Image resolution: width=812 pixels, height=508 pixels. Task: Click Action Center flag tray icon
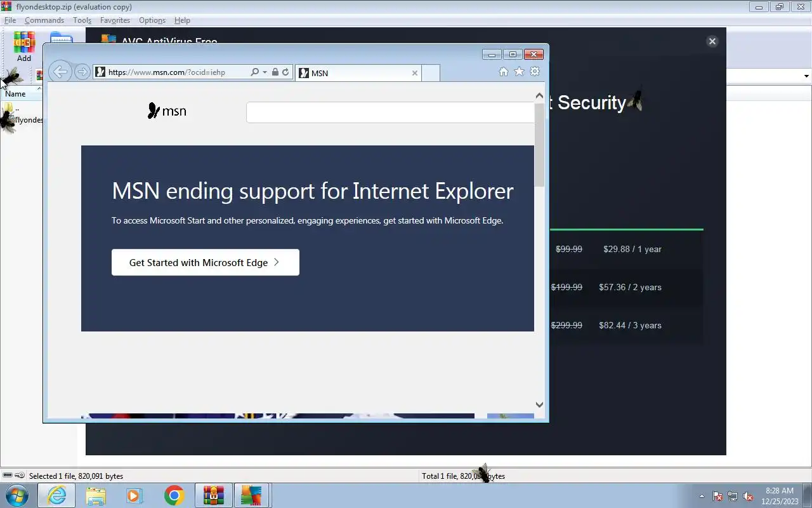717,497
